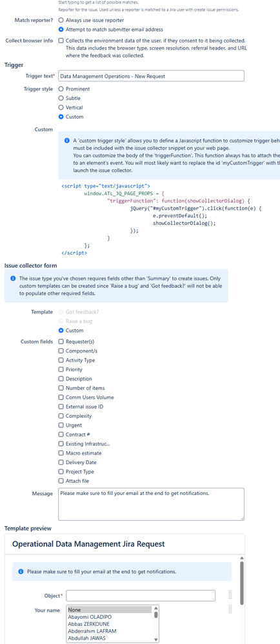Click the Message text area
The width and height of the screenshot is (280, 644).
tap(152, 504)
